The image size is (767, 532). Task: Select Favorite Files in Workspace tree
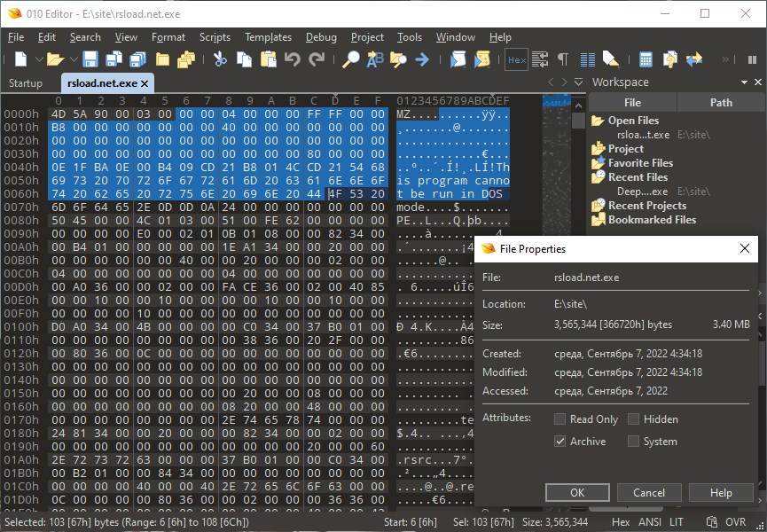[640, 163]
